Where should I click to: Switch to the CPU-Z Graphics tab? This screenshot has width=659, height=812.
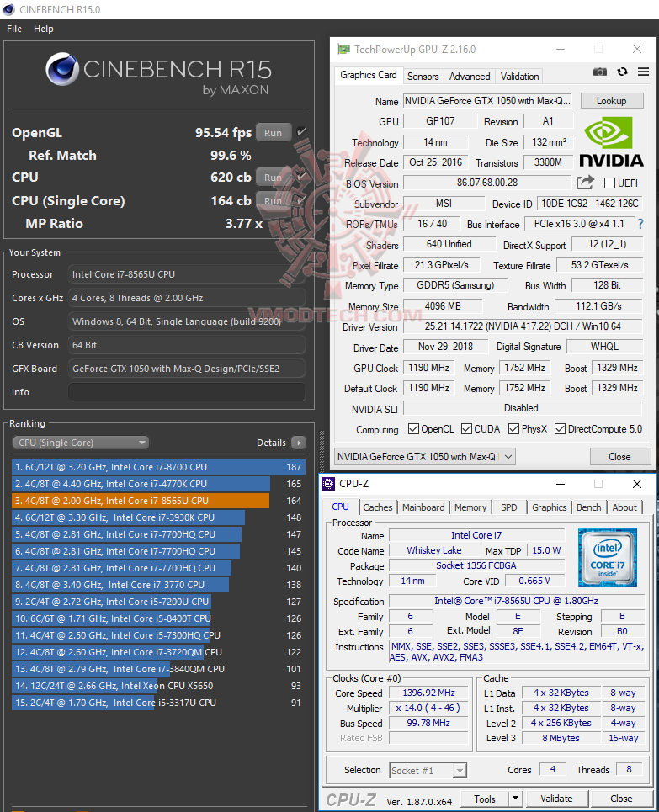click(549, 507)
